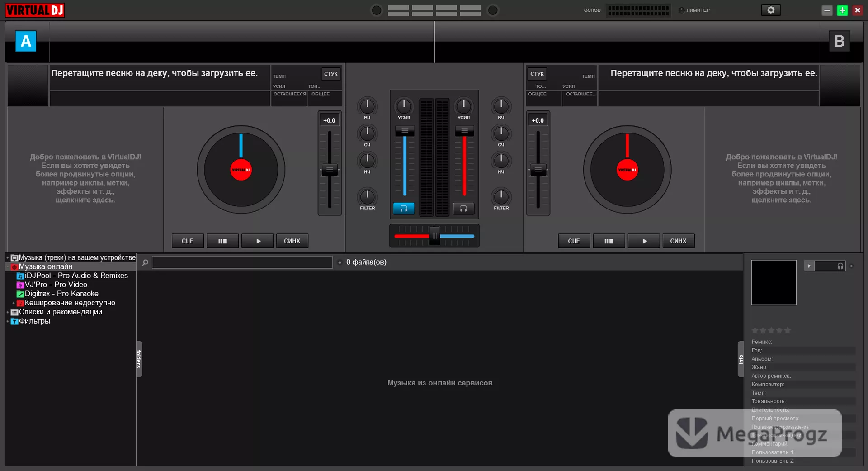This screenshot has height=471, width=868.
Task: Click left deck ВЧ high EQ knob
Action: 367,106
